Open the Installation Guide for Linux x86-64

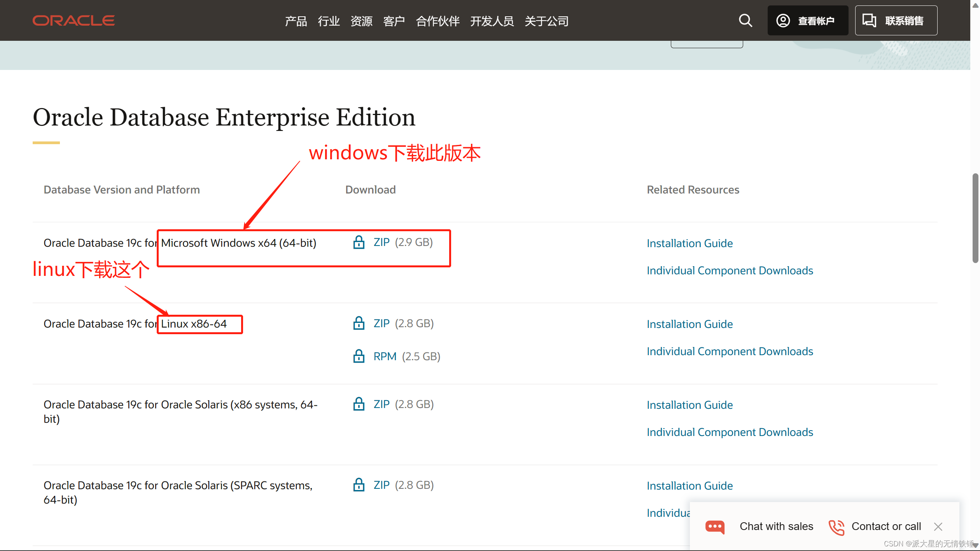coord(689,324)
